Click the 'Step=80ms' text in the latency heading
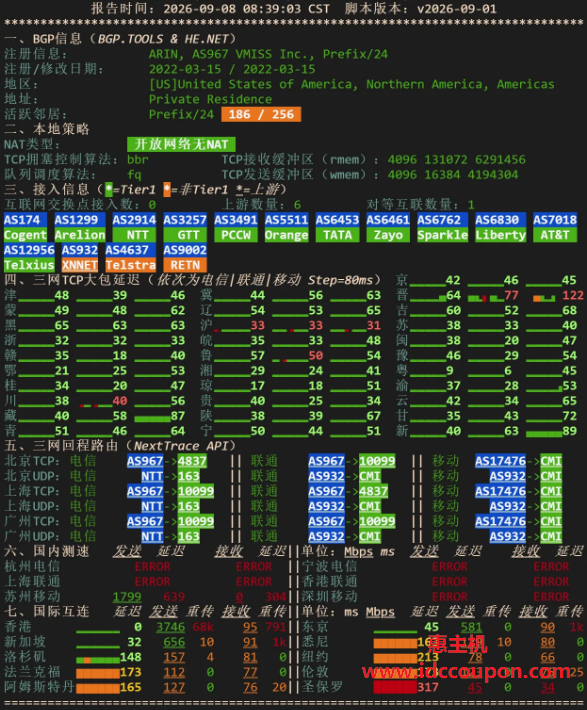 point(341,280)
